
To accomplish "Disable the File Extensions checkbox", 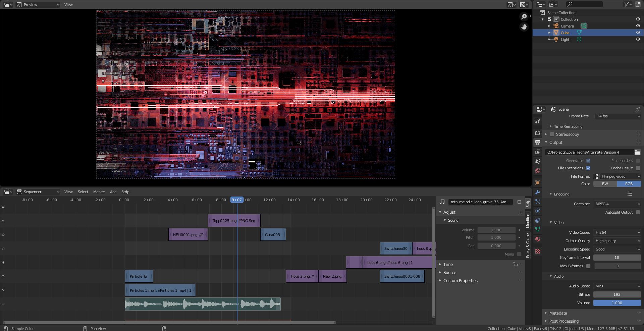I will coord(588,168).
